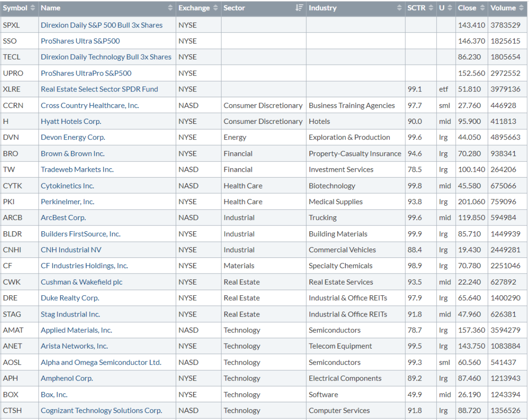The width and height of the screenshot is (529, 420).
Task: Select the XLRE symbol cell
Action: click(x=20, y=89)
